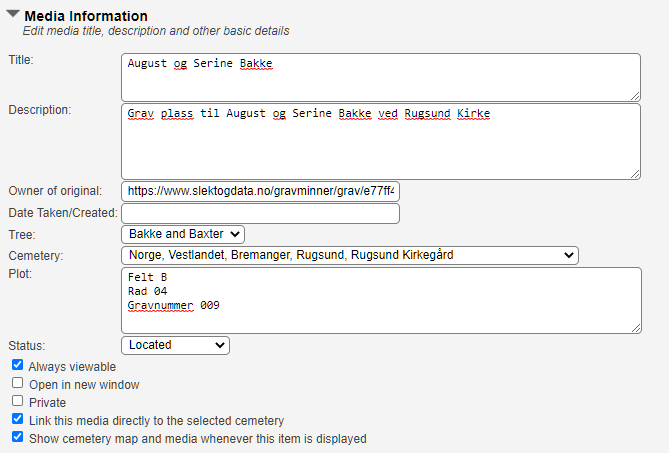This screenshot has height=453, width=669.
Task: Toggle Link this media directly to cemetery
Action: pyautogui.click(x=17, y=420)
